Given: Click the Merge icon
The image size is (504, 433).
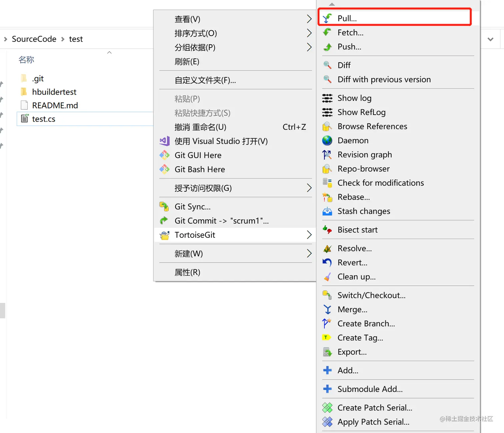Looking at the screenshot, I should 327,310.
